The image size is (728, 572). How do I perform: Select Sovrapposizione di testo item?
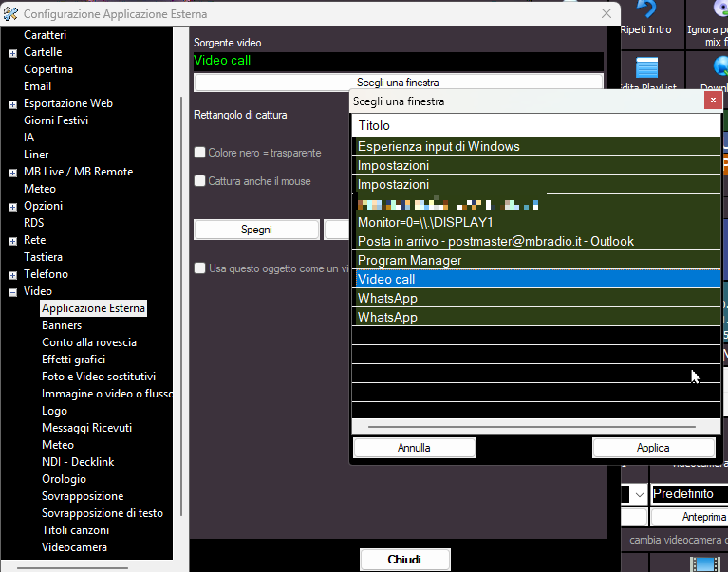click(103, 513)
